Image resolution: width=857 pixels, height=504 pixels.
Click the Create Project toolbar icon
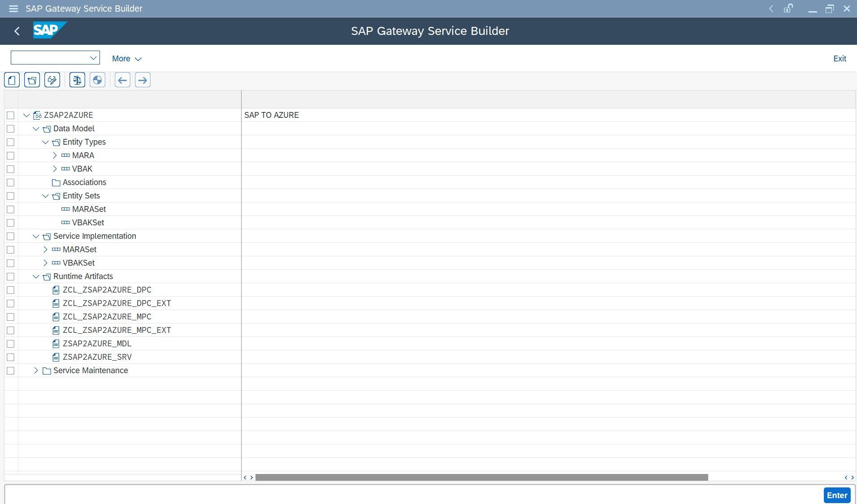12,80
